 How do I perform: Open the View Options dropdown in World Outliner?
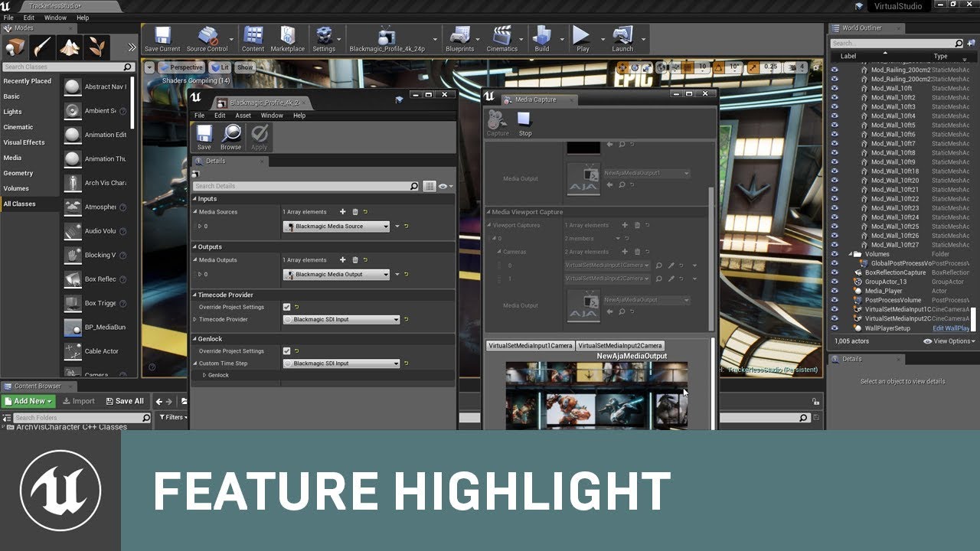949,341
